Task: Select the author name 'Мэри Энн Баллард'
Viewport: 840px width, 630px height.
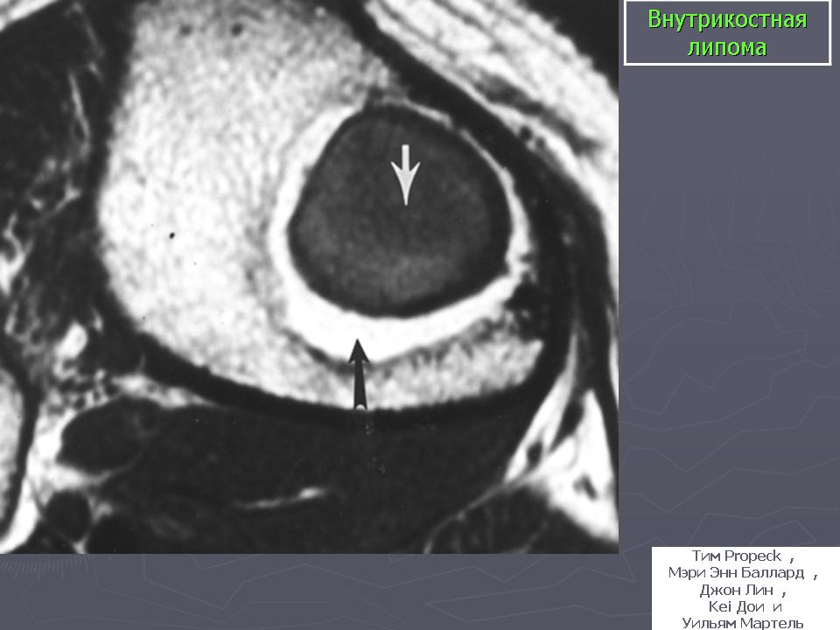Action: [x=736, y=572]
